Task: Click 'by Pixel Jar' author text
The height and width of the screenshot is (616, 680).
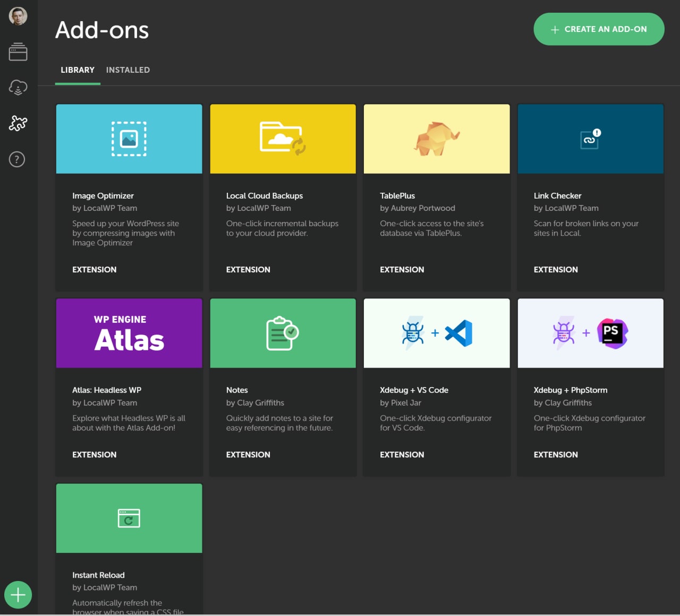Action: pos(401,403)
